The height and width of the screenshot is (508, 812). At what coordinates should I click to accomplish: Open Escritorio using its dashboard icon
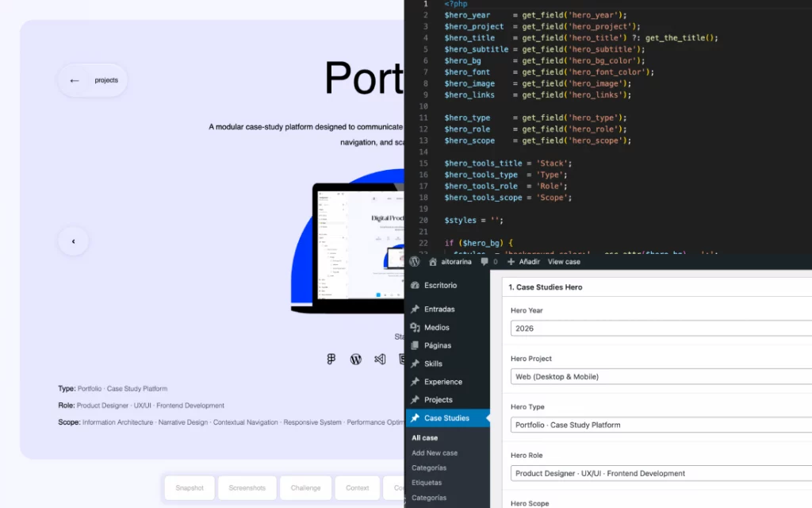point(414,284)
